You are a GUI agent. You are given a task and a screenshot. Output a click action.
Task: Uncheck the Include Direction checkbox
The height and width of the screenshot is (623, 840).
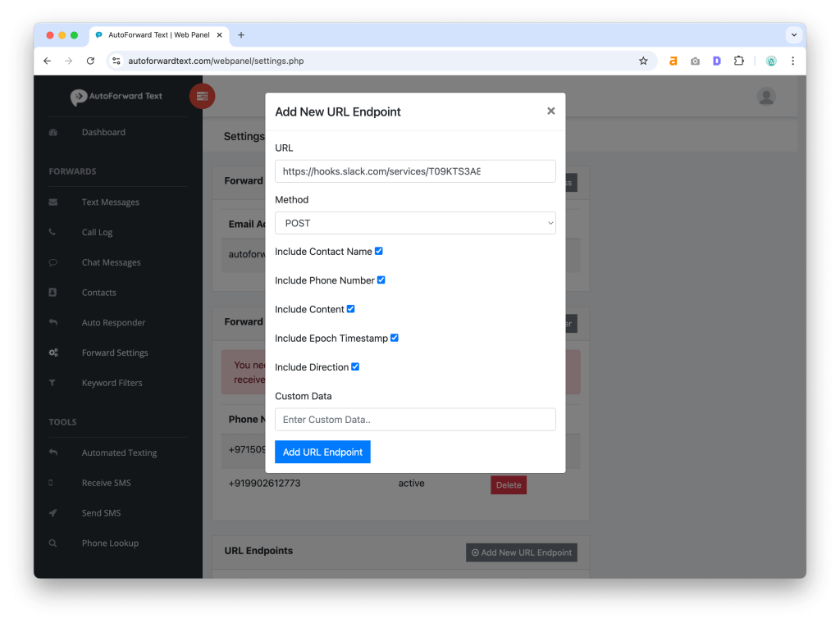point(355,366)
